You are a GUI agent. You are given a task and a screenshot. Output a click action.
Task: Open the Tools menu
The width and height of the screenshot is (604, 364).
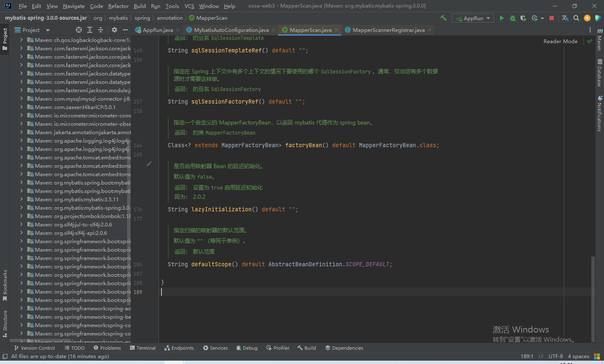tap(172, 6)
